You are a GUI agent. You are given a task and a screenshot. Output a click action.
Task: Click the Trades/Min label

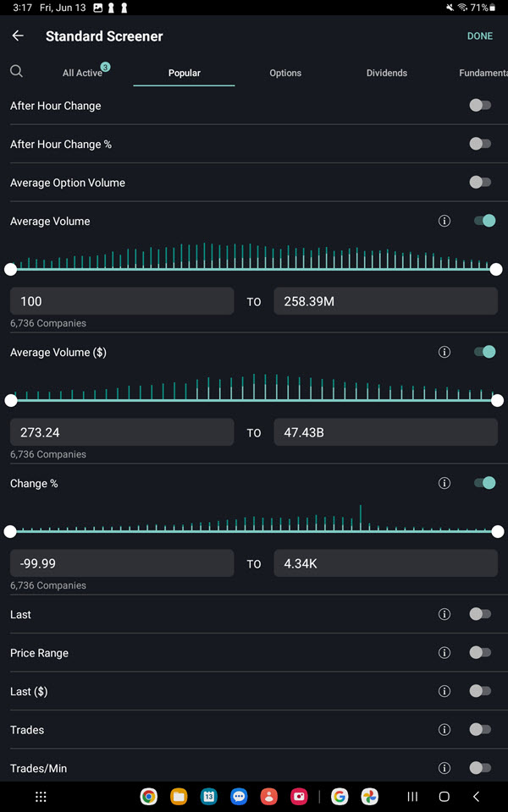tap(38, 769)
